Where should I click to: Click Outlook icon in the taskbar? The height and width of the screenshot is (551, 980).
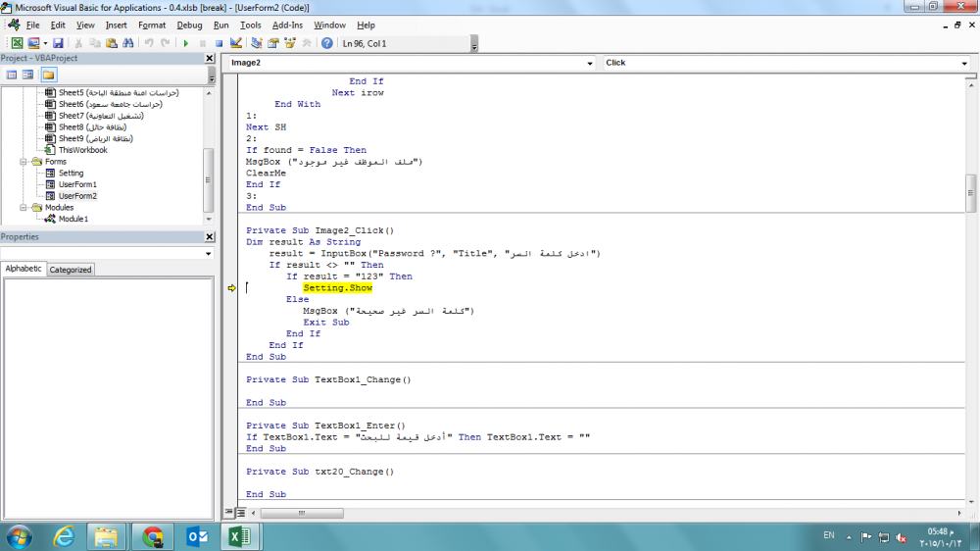pos(196,536)
